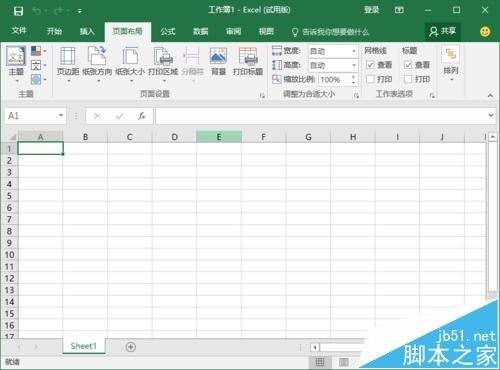Send feedback via the smiley face icon
Viewport: 500px width, 370px height.
coord(485,32)
